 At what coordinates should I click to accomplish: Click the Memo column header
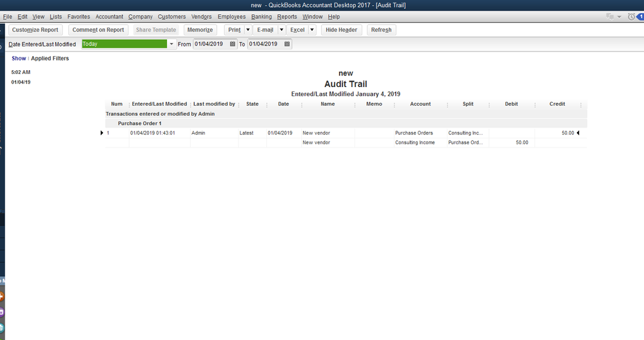[374, 104]
